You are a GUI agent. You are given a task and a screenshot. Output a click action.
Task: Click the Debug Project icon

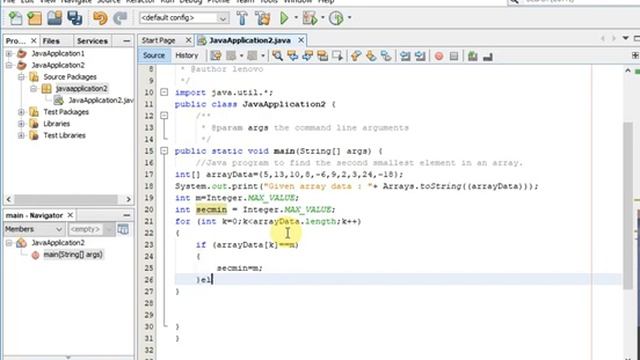[310, 18]
